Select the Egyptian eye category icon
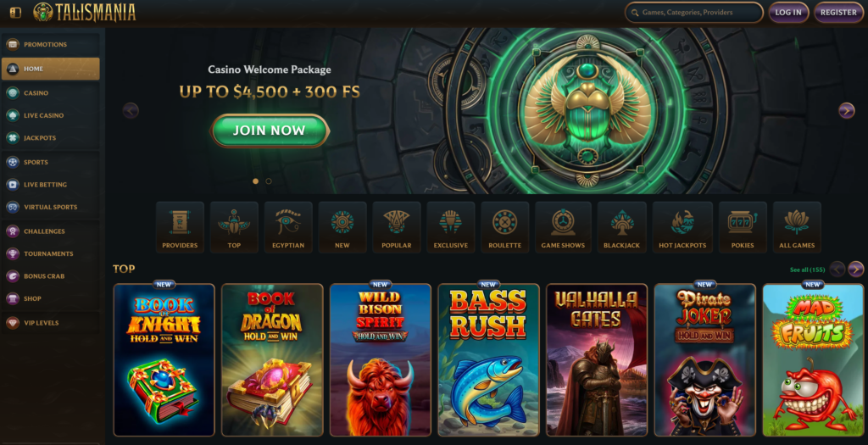868x445 pixels. [288, 227]
